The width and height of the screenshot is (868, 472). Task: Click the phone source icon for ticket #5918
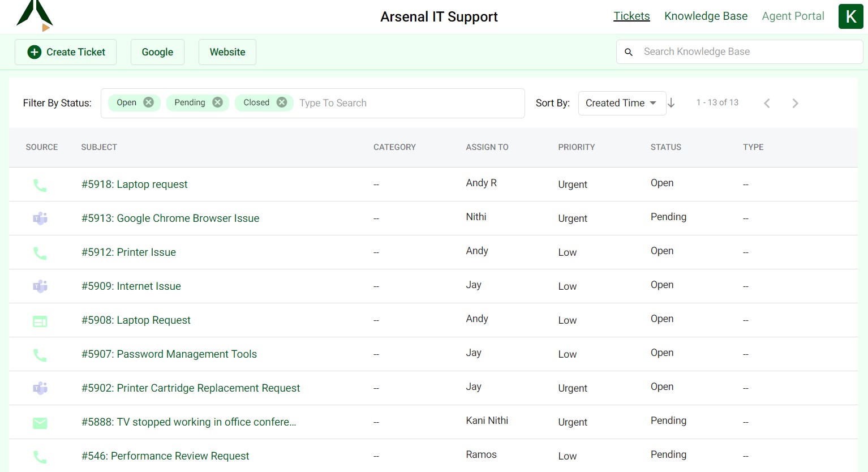(x=40, y=184)
